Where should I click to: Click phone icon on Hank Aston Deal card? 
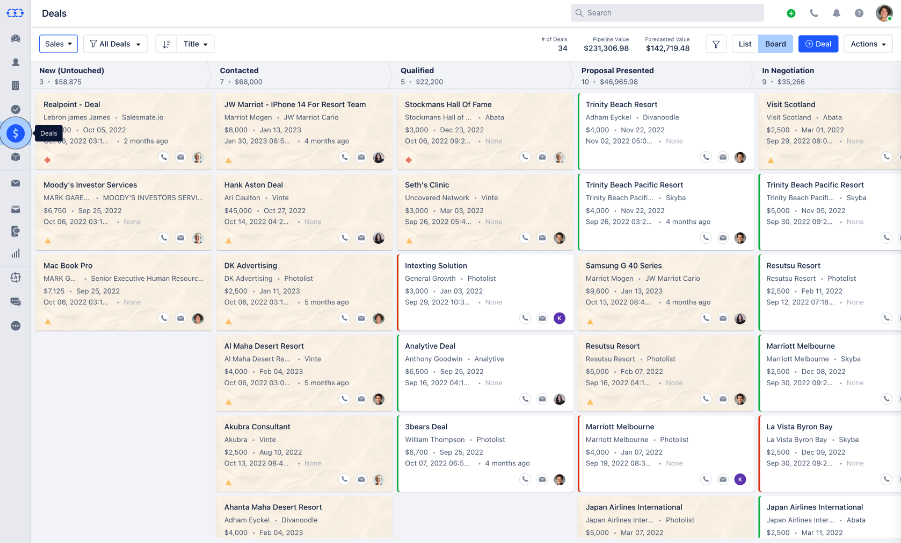click(344, 237)
